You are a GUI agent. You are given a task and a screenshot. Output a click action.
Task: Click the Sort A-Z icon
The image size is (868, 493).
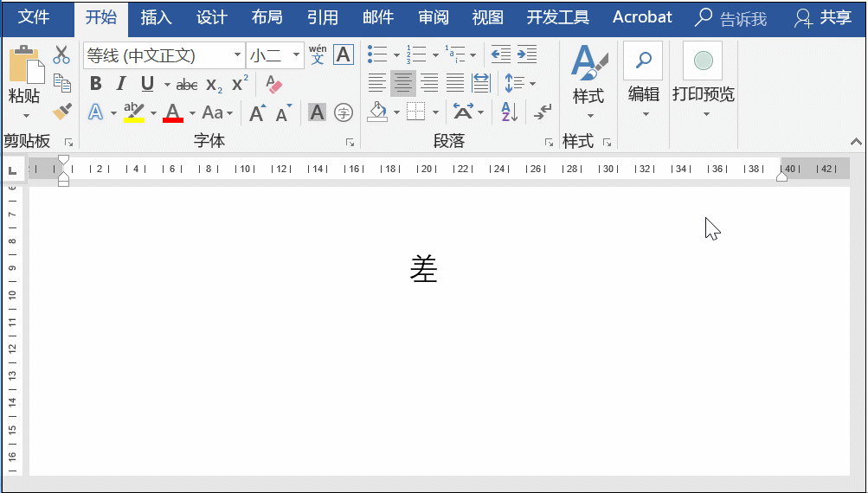tap(509, 112)
